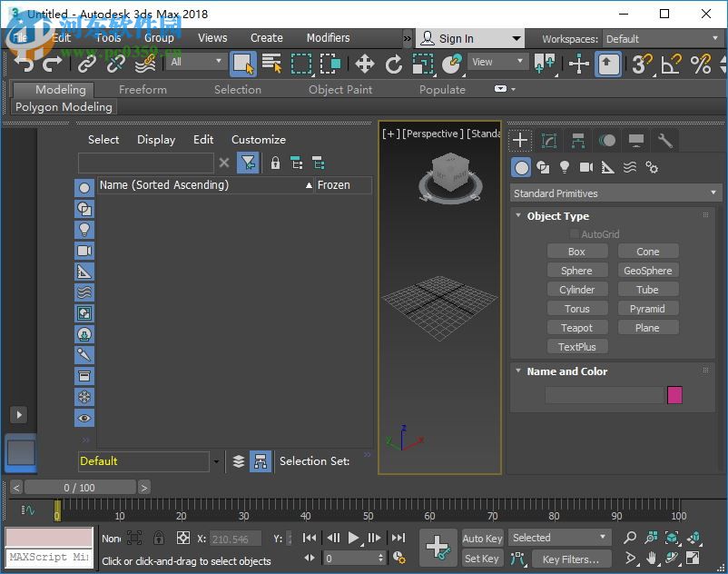Open the Standard Primitives dropdown

[615, 193]
